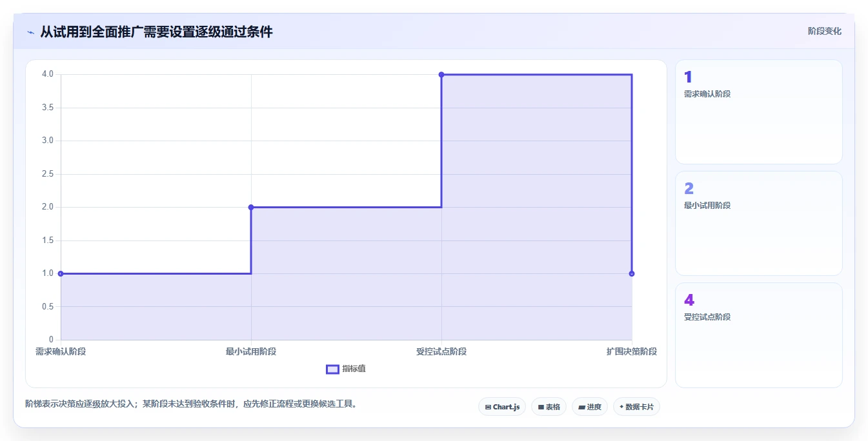Click the footnote text starting with 阶梯表示决策
This screenshot has width=868, height=441.
191,404
